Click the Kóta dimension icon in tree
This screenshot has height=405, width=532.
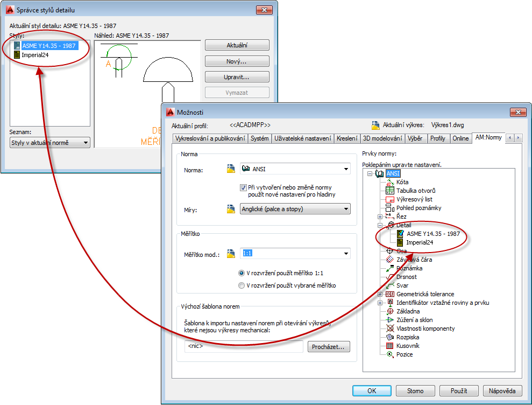pos(390,182)
